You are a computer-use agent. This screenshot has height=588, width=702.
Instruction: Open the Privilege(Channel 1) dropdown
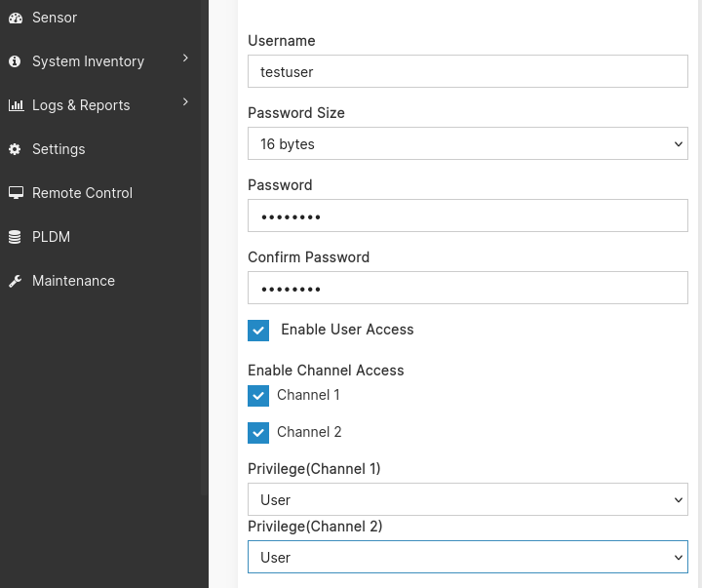coord(468,500)
